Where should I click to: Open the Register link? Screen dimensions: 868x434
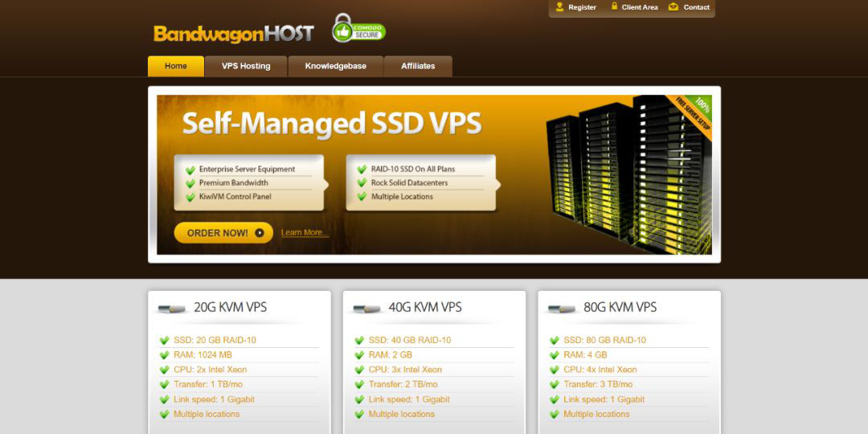583,7
